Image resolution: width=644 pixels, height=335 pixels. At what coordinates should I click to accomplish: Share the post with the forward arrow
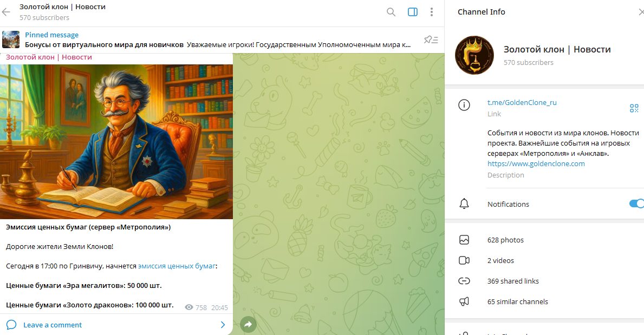[248, 324]
